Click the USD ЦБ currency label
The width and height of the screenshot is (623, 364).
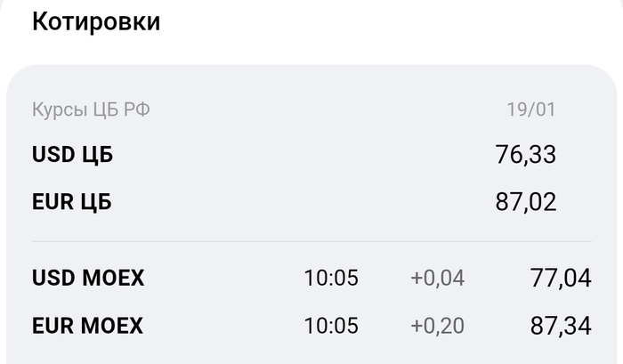[73, 154]
